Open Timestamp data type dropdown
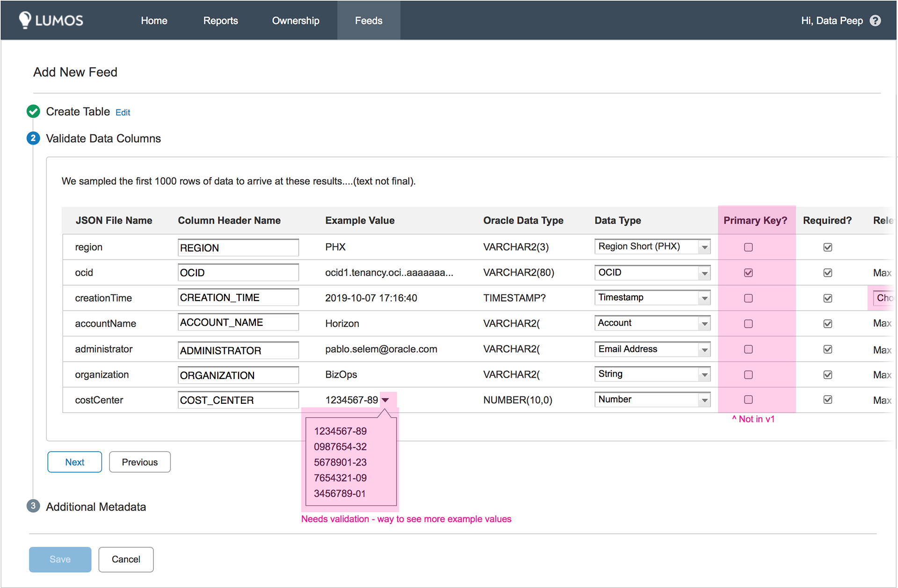 tap(652, 297)
